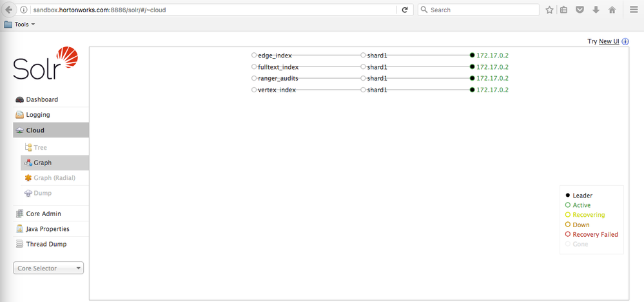Open 172.17.0.2 link for fulltext_index
This screenshot has width=644, height=302.
493,66
